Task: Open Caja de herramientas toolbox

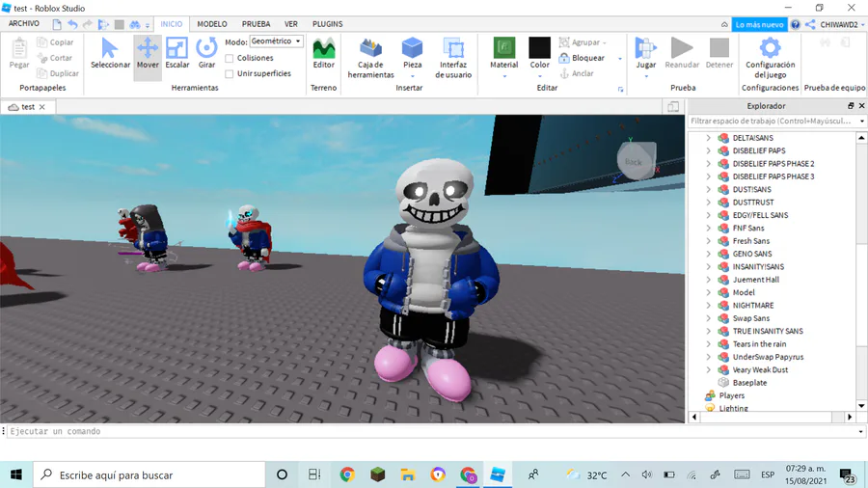Action: click(x=371, y=58)
